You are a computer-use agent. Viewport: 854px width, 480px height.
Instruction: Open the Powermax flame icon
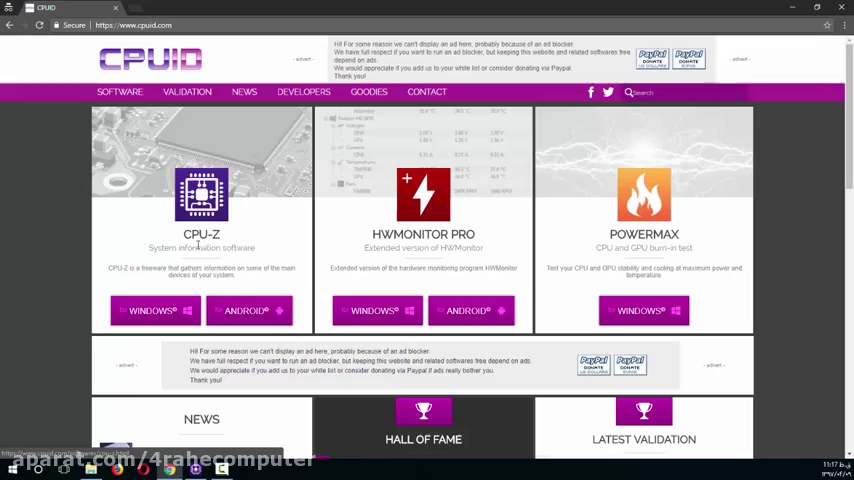[644, 195]
